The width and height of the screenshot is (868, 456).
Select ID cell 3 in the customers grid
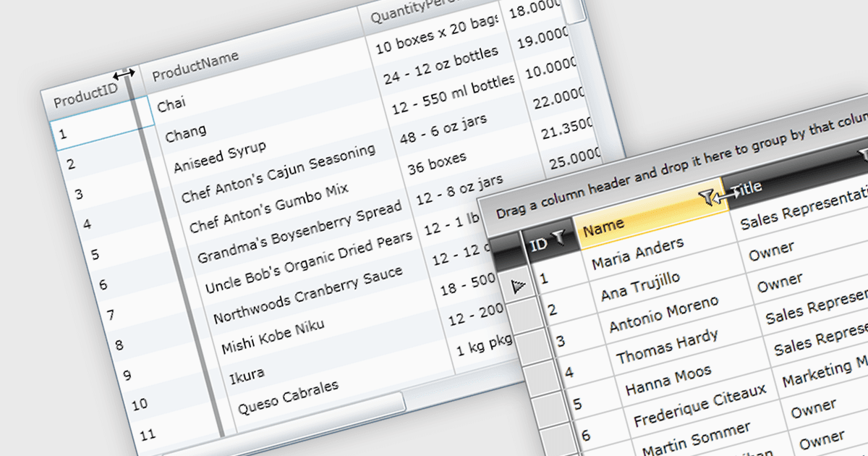pyautogui.click(x=561, y=340)
